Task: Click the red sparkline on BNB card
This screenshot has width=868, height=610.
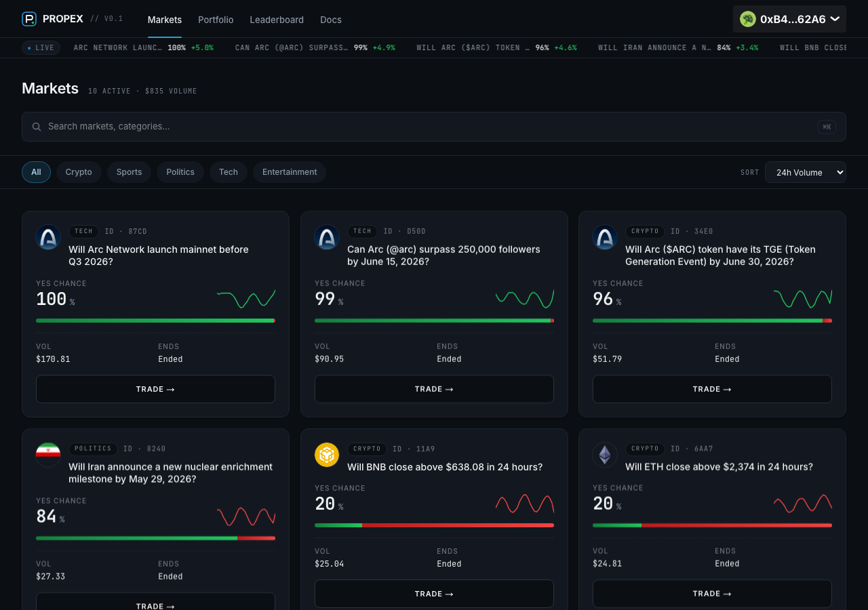Action: click(x=525, y=504)
